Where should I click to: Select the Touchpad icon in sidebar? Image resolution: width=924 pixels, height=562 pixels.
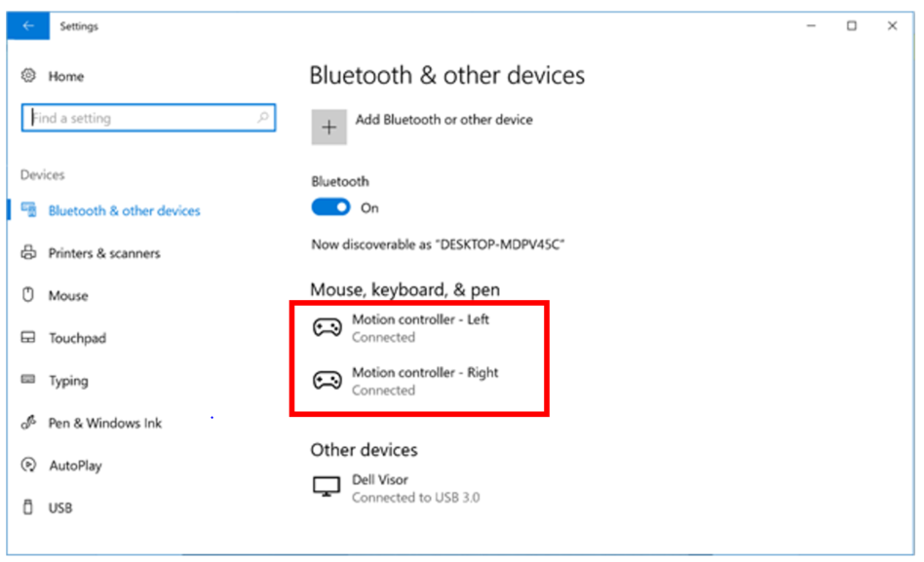pyautogui.click(x=29, y=338)
